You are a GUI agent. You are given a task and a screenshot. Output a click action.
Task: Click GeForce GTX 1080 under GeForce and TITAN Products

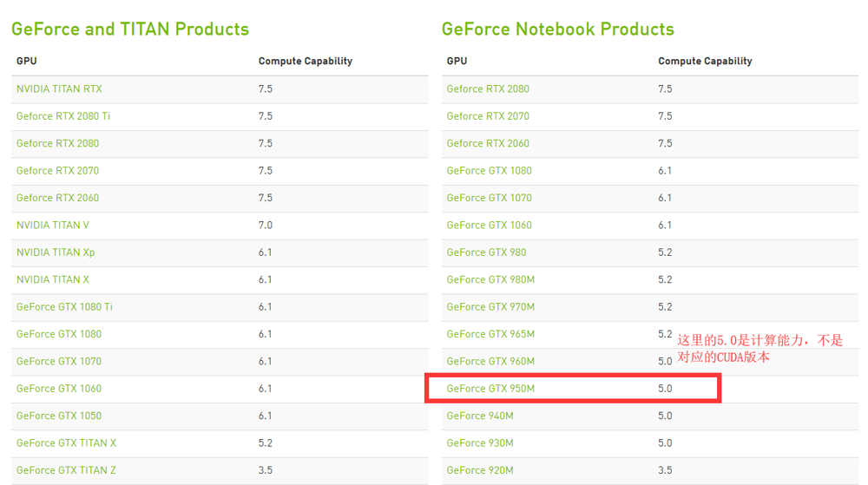pyautogui.click(x=59, y=334)
